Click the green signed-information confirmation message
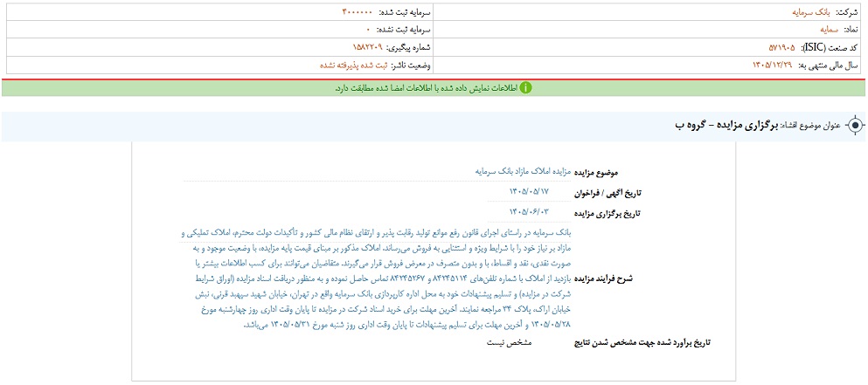This screenshot has width=868, height=385. point(427,88)
